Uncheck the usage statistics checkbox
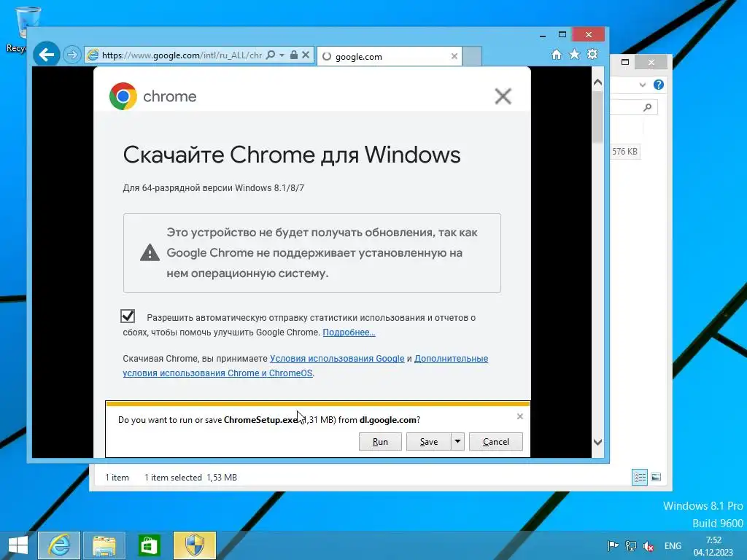 click(128, 316)
